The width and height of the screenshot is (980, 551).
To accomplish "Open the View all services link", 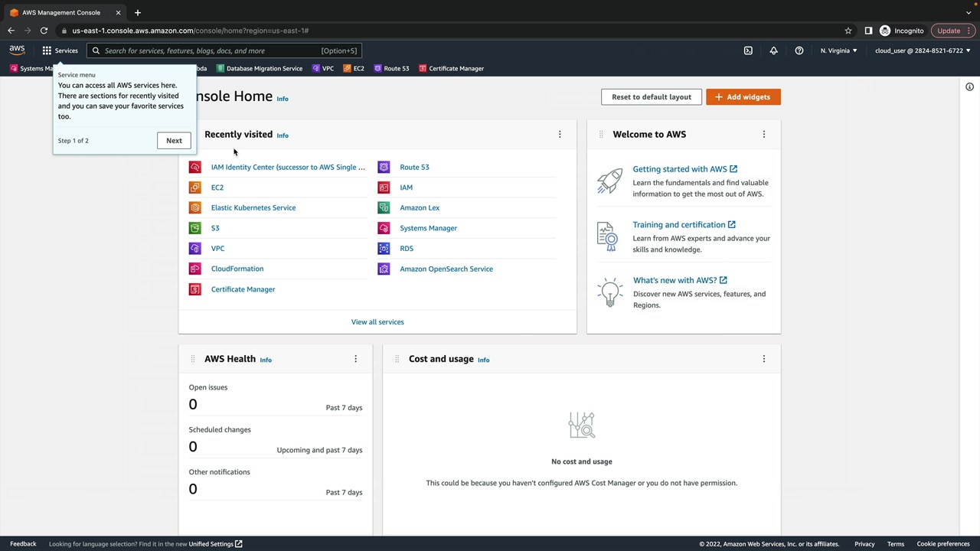I will [x=377, y=322].
